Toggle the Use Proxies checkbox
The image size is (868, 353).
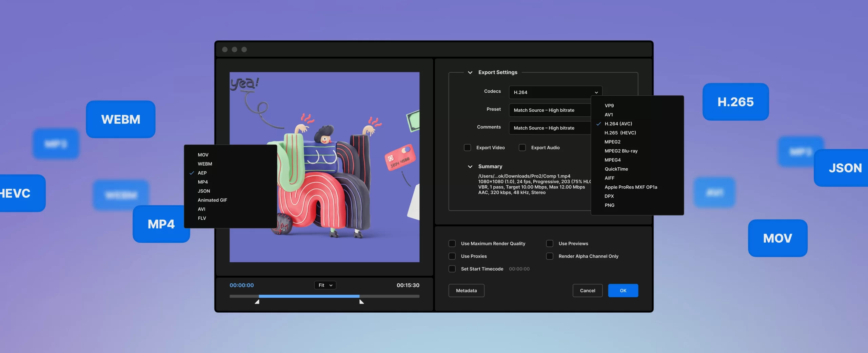(452, 256)
